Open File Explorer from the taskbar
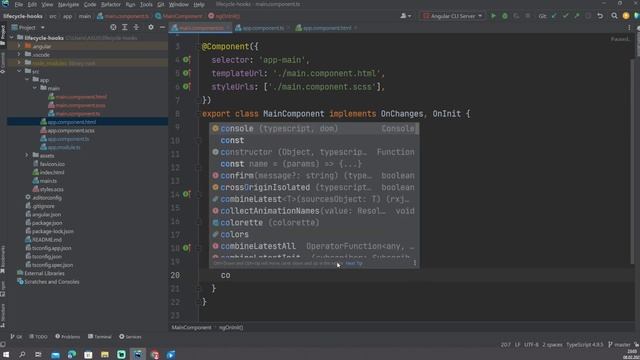 [105, 354]
